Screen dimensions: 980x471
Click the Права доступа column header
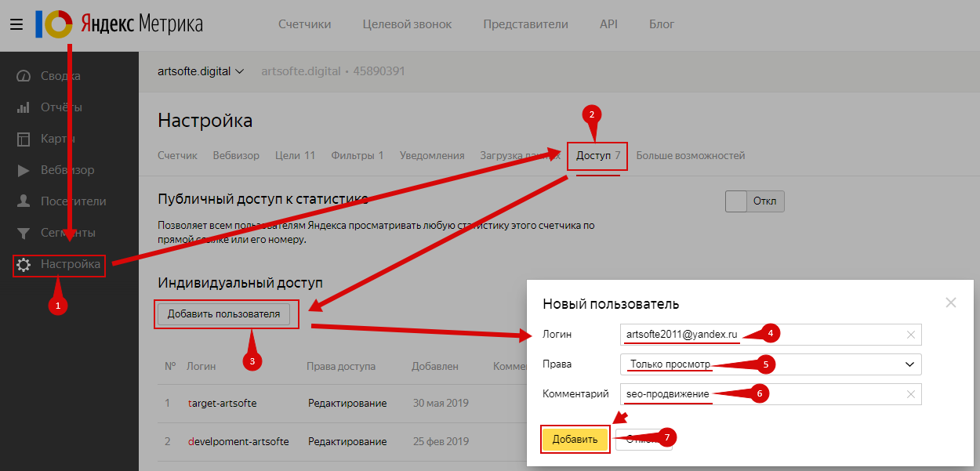pyautogui.click(x=341, y=366)
